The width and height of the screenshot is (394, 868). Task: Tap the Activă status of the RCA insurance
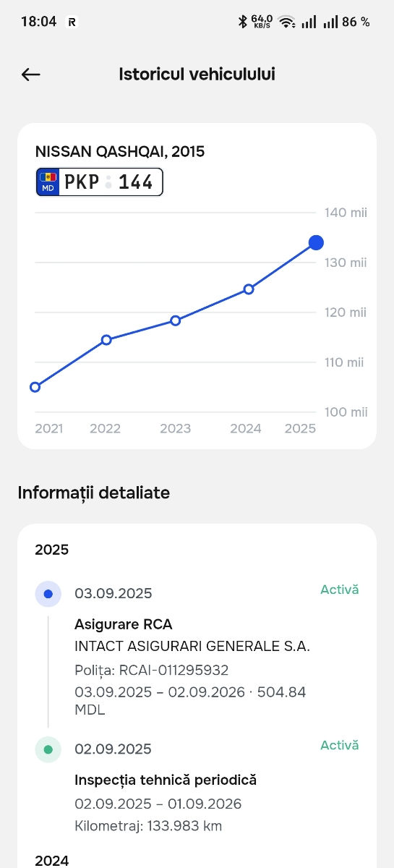[x=340, y=590]
